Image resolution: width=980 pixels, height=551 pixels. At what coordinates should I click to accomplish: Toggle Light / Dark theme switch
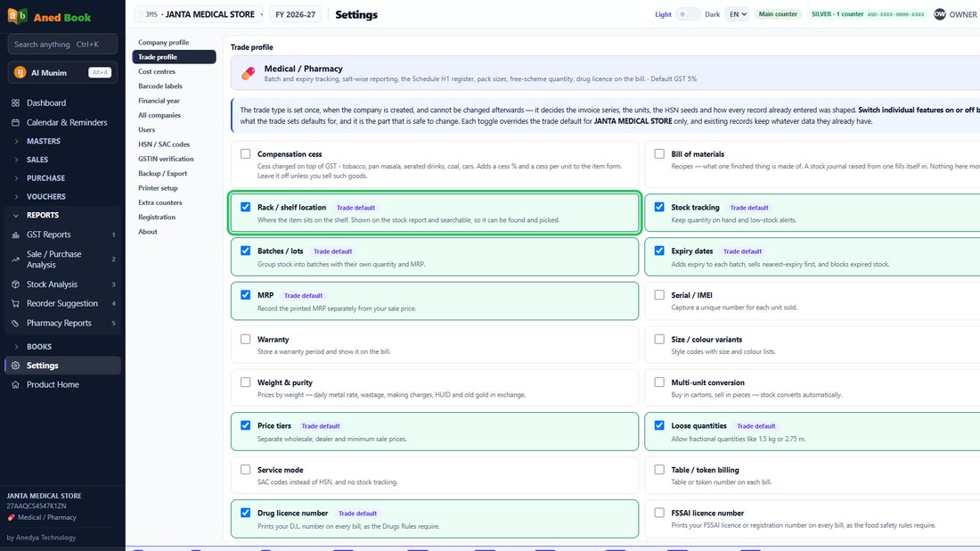pos(688,14)
